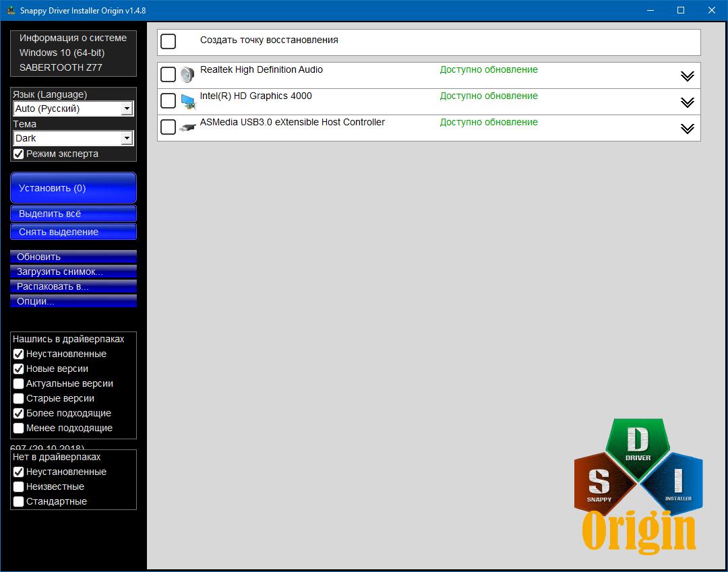Expand the Intel HD Graphics 4000 row
The height and width of the screenshot is (572, 728).
(687, 102)
